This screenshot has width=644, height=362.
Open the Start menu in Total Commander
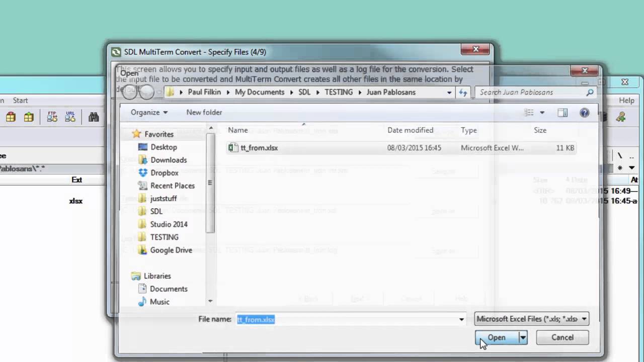(x=20, y=101)
